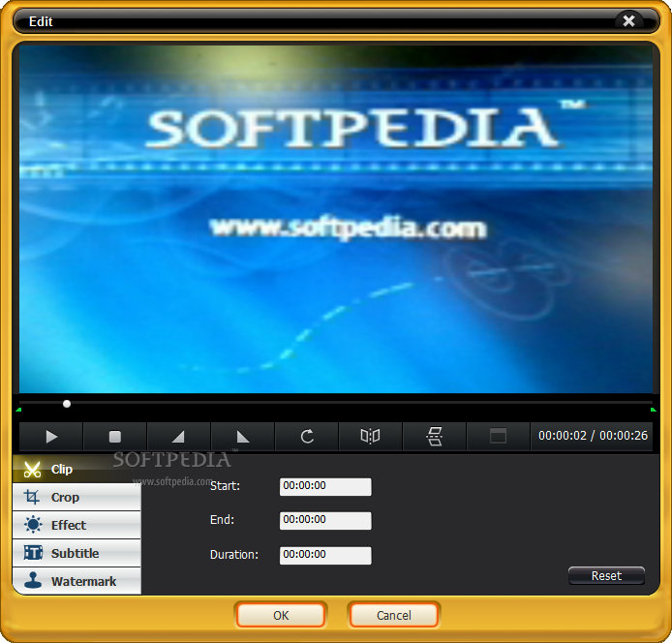Click the Duration time input field

tap(325, 556)
